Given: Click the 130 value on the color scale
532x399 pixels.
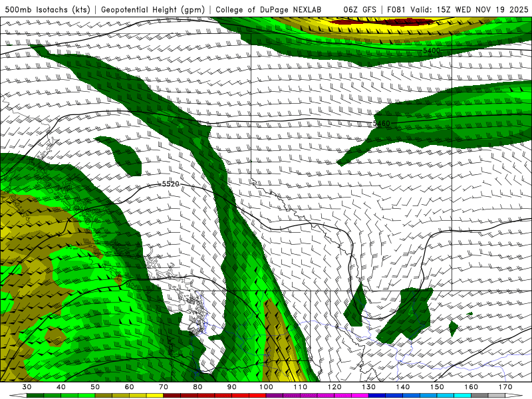Looking at the screenshot, I should [x=368, y=387].
